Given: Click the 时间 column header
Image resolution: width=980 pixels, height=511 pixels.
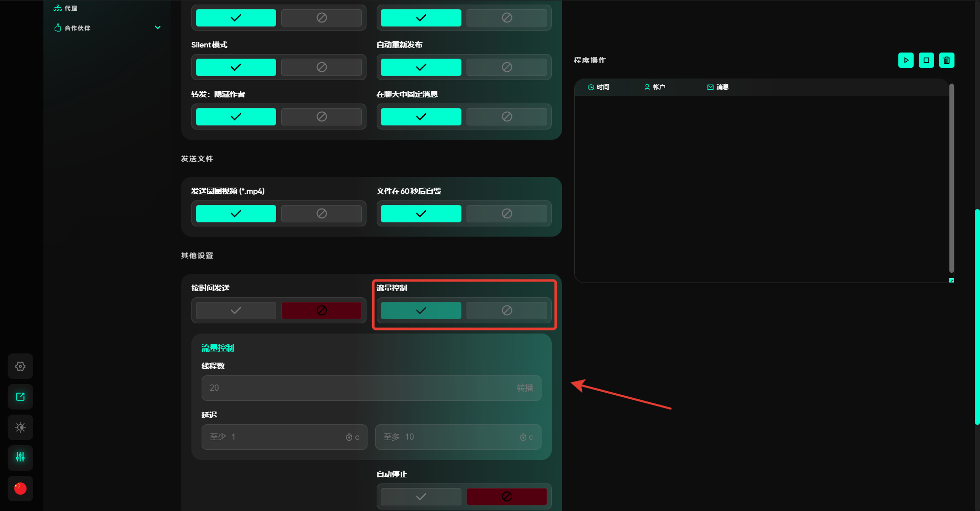Looking at the screenshot, I should coord(599,87).
